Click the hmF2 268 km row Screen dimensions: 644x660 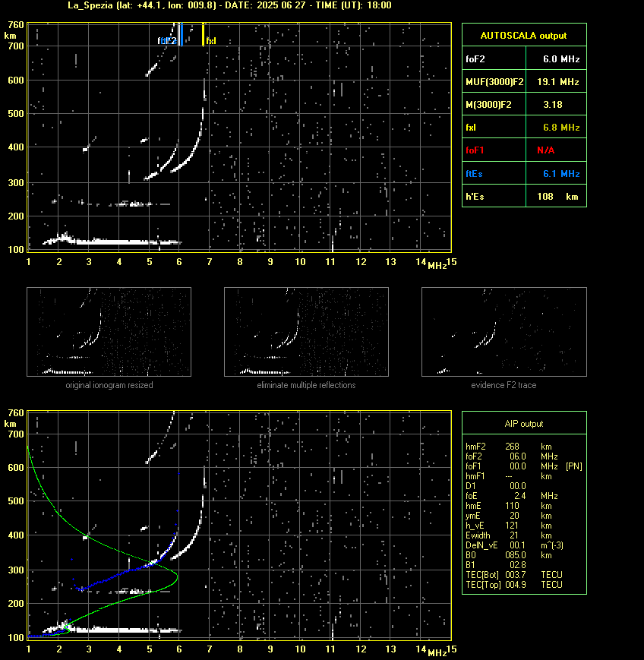[509, 447]
